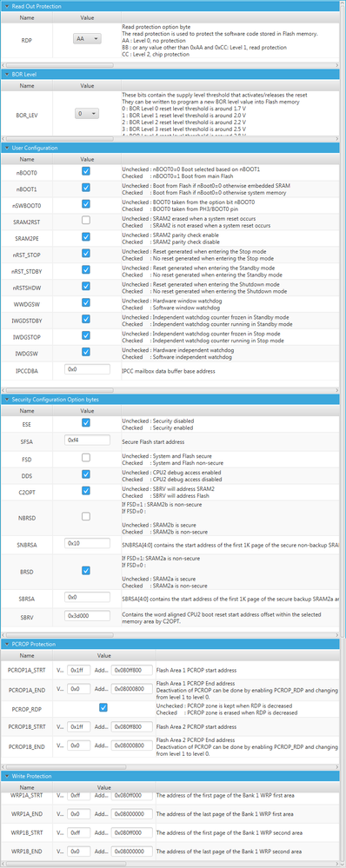Edit the WRP1B_STRT value field
The image size is (346, 868).
78,832
